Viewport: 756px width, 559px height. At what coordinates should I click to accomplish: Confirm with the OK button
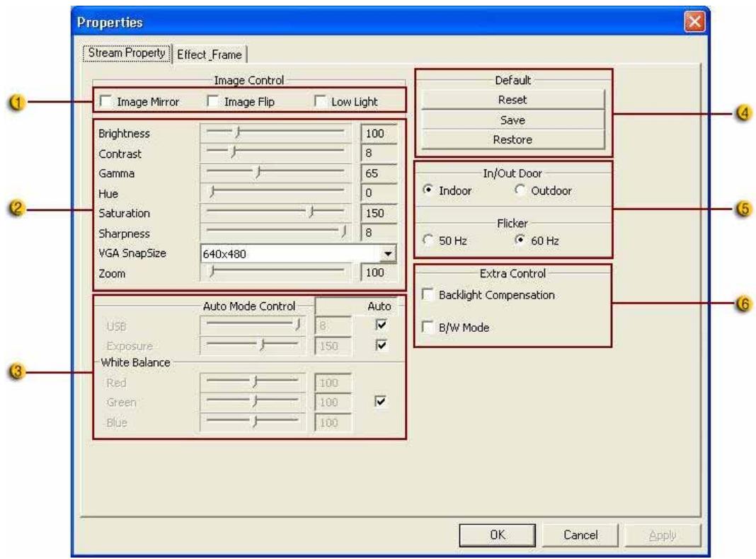(x=497, y=535)
